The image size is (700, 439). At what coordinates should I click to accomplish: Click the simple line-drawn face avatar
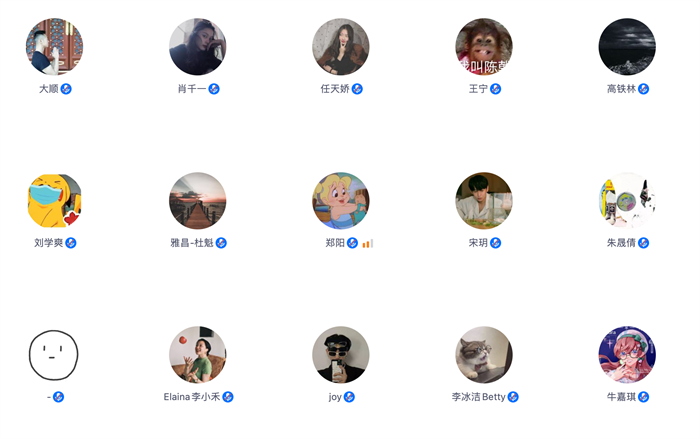pos(54,355)
